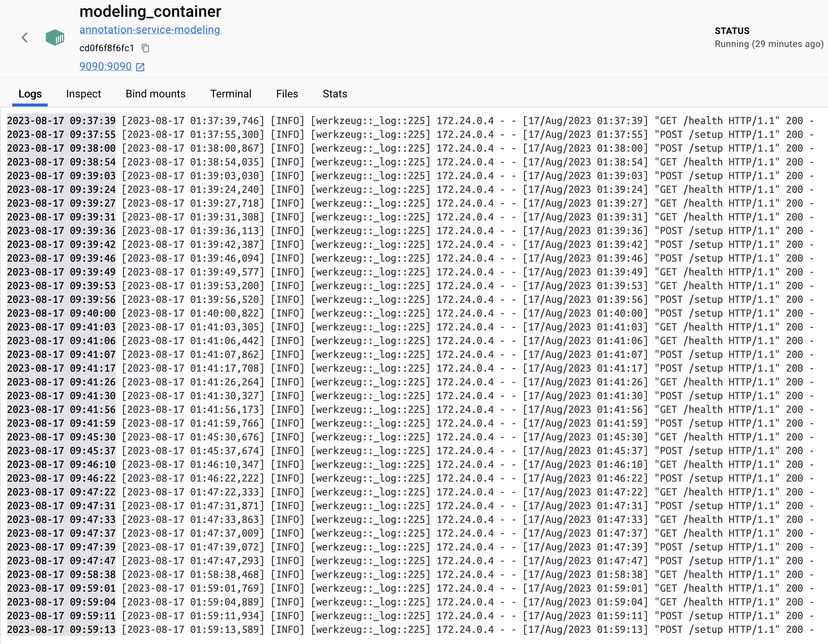
Task: Navigate back using the back arrow
Action: click(24, 37)
